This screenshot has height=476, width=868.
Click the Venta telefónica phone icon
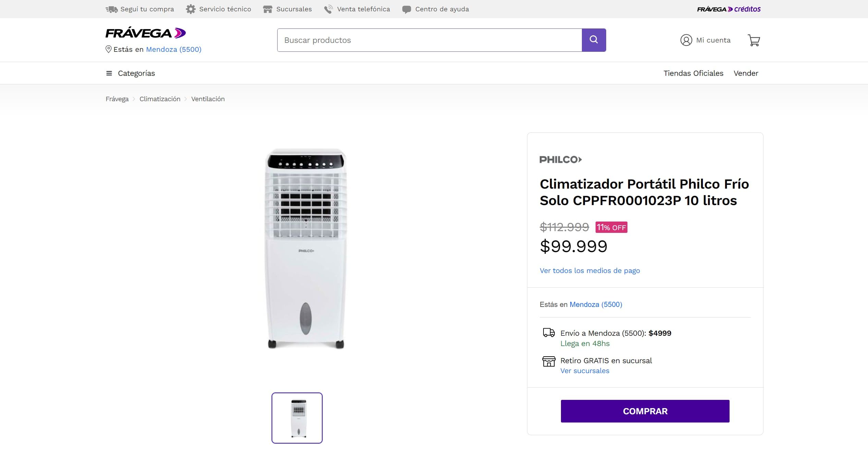328,9
